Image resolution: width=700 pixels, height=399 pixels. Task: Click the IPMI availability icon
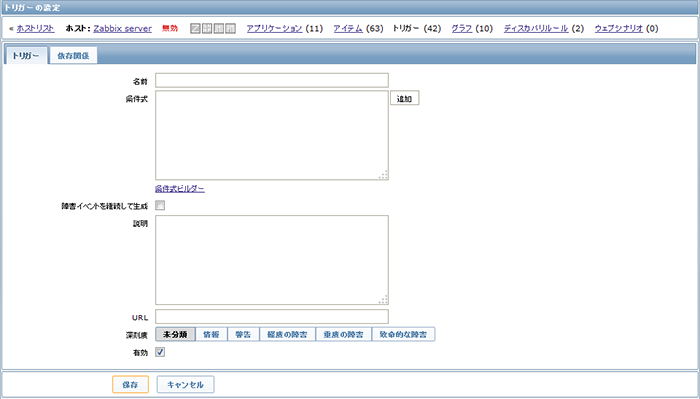click(230, 29)
